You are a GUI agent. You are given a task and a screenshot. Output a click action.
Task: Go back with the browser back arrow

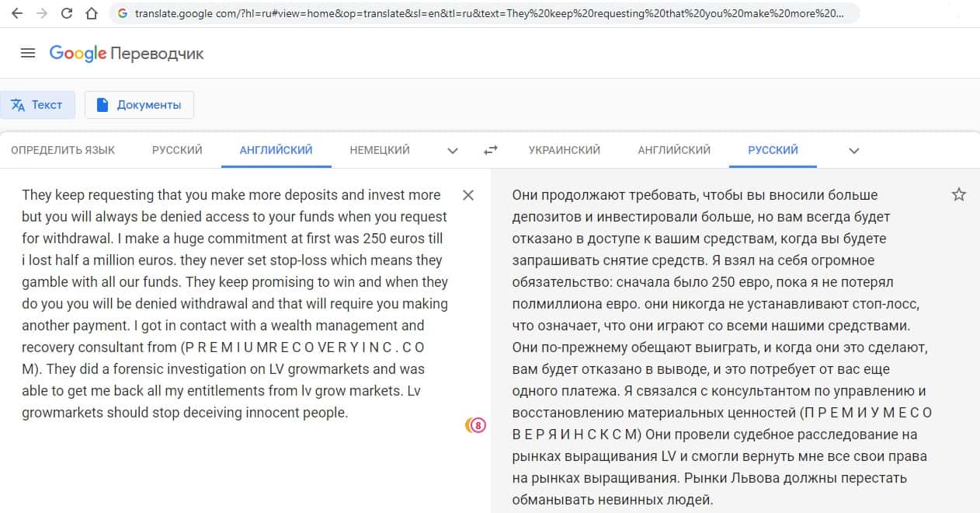click(17, 13)
